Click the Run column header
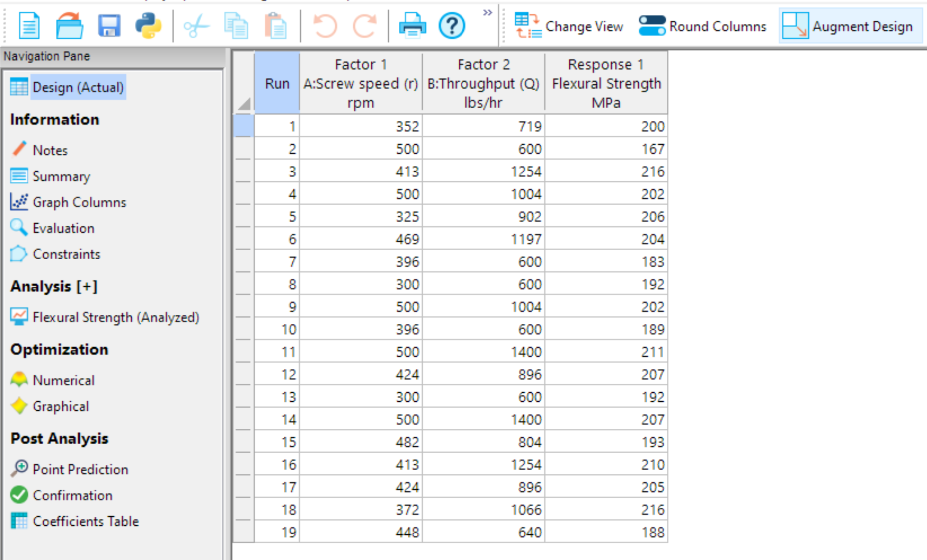 tap(277, 83)
